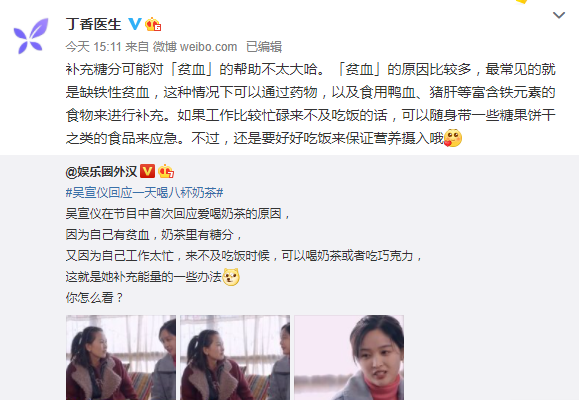579x400 pixels.
Task: Open the 丁香医生 username link
Action: click(x=93, y=24)
